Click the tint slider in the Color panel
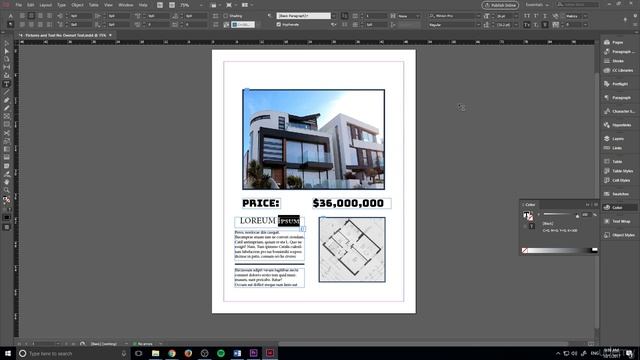 (560, 214)
